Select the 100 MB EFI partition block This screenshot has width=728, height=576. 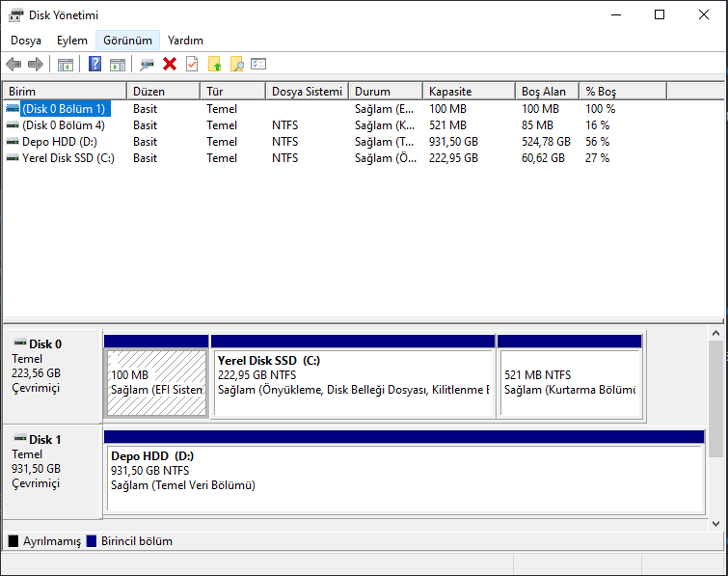[156, 376]
